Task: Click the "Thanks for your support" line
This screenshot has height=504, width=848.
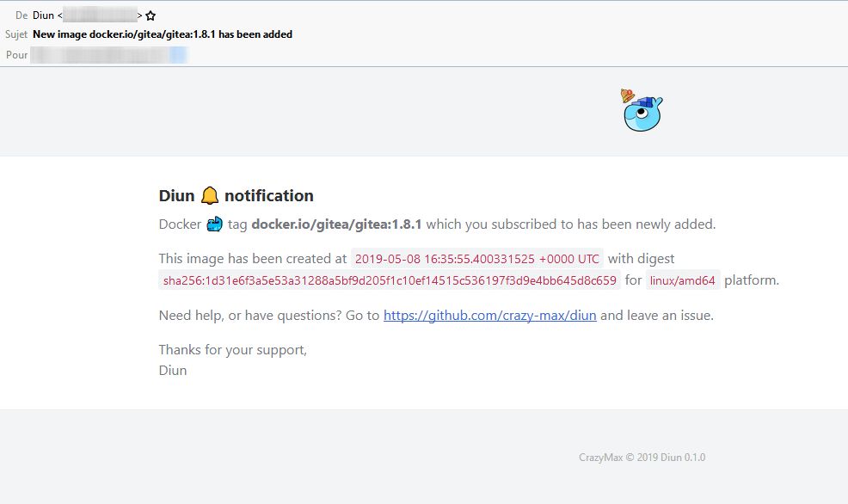Action: (x=232, y=350)
